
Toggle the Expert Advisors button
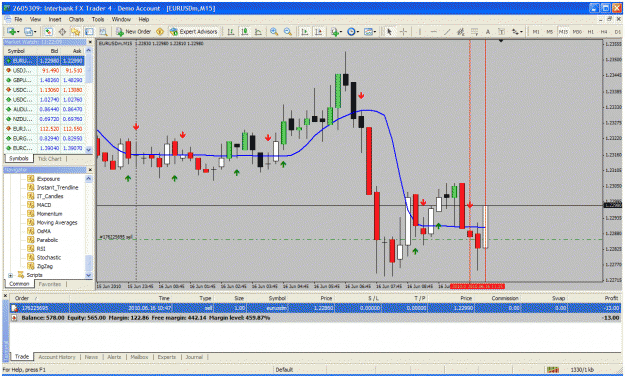point(194,31)
